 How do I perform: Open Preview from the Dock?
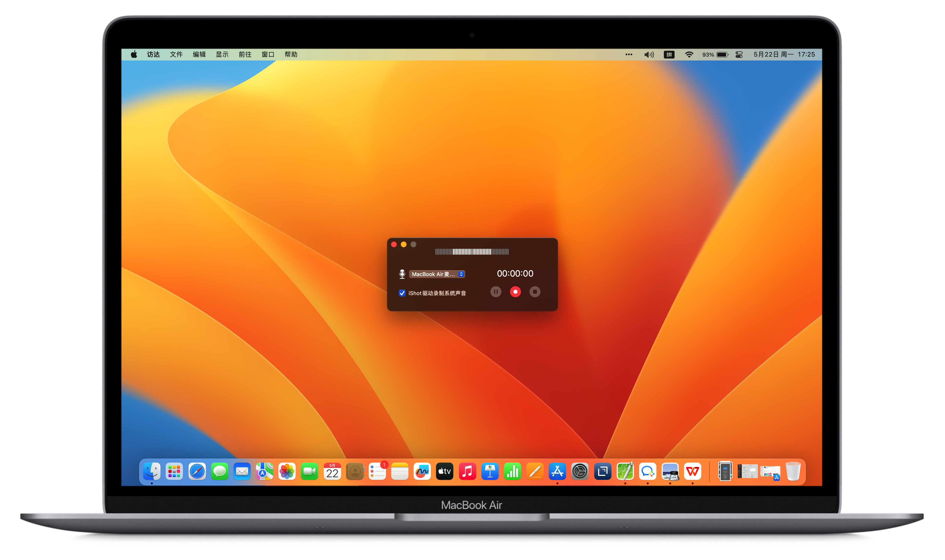pyautogui.click(x=670, y=471)
